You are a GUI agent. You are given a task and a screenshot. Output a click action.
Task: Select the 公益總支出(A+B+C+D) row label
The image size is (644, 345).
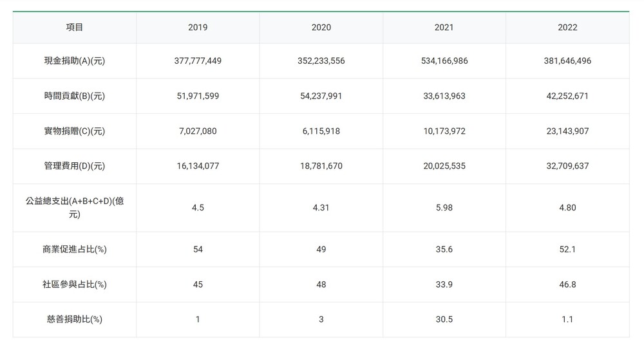[74, 207]
